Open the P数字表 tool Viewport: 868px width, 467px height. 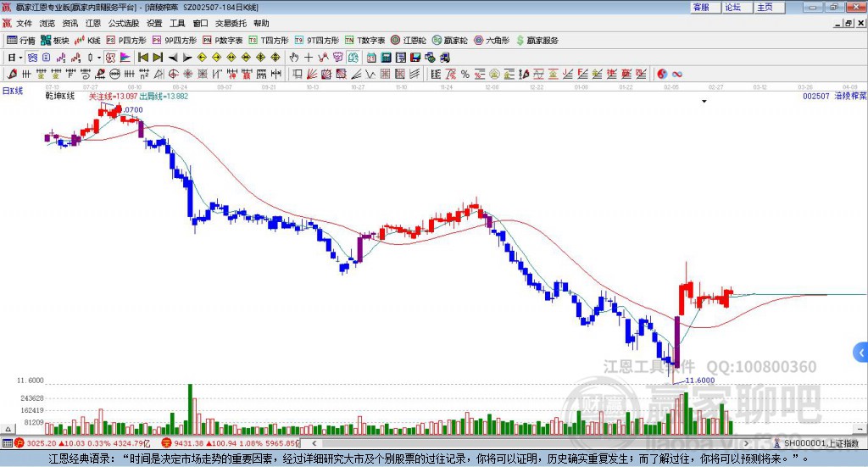click(x=223, y=41)
